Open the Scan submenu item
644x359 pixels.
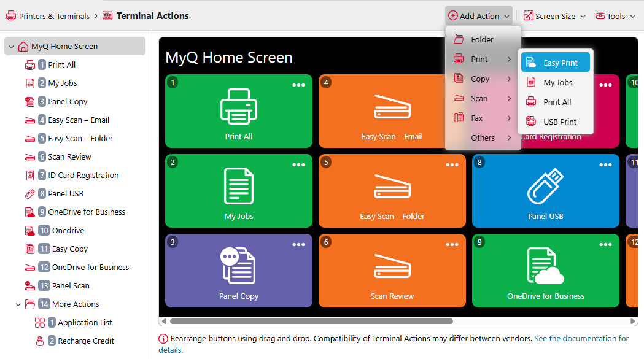click(483, 99)
